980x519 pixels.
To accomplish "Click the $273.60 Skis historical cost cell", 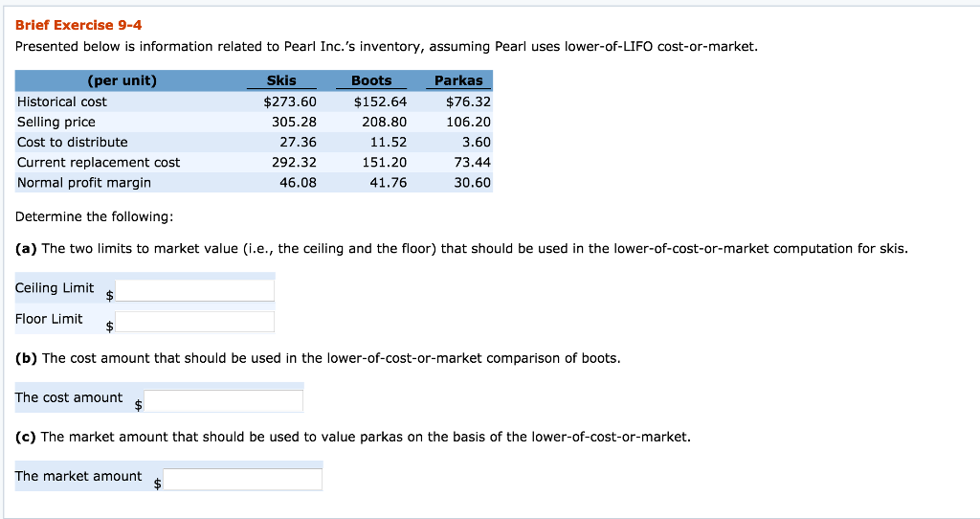I will pos(290,102).
